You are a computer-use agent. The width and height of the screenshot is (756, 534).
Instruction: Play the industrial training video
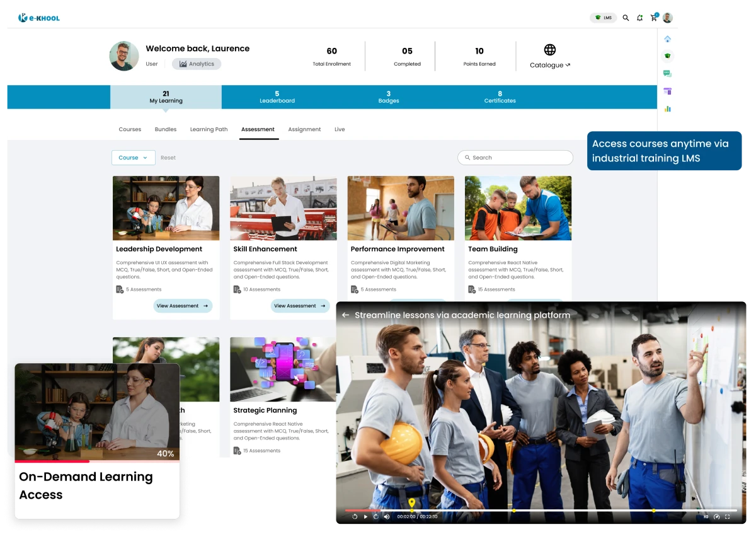(365, 517)
